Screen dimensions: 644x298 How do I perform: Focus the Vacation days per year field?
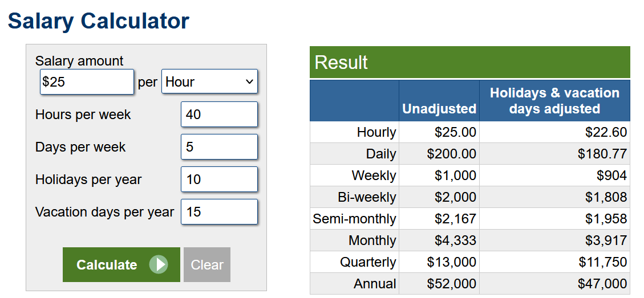click(x=219, y=212)
